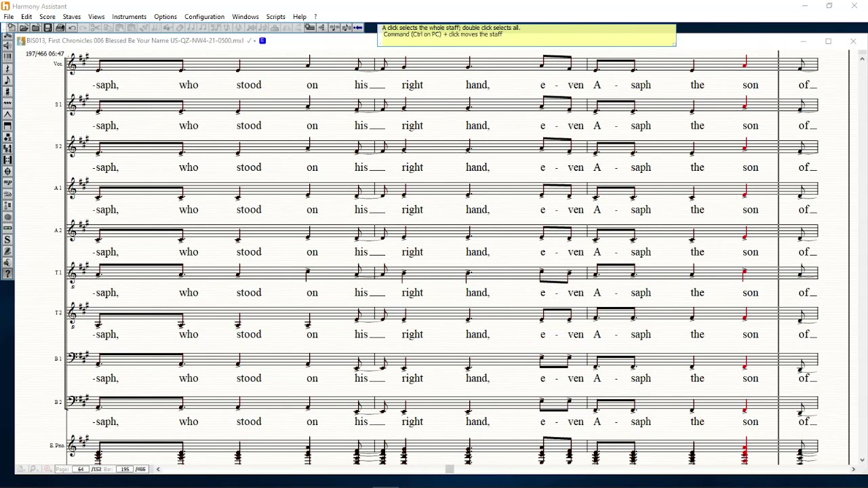This screenshot has width=868, height=488.
Task: Click the Cut scissors icon
Action: [95, 28]
